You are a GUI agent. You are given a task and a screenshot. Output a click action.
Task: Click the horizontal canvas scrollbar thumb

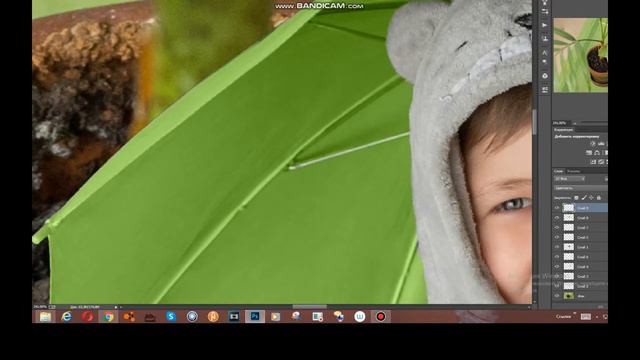pos(309,307)
